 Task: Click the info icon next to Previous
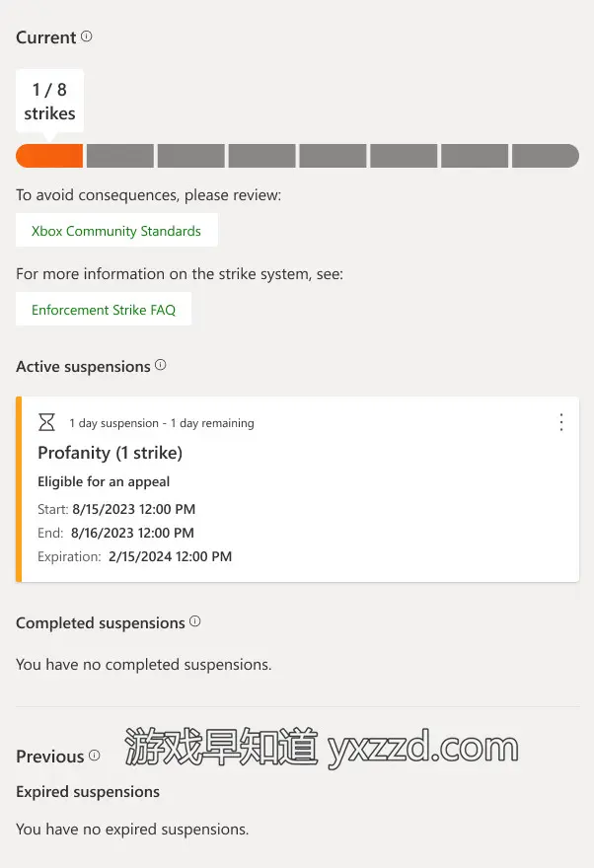pyautogui.click(x=95, y=756)
